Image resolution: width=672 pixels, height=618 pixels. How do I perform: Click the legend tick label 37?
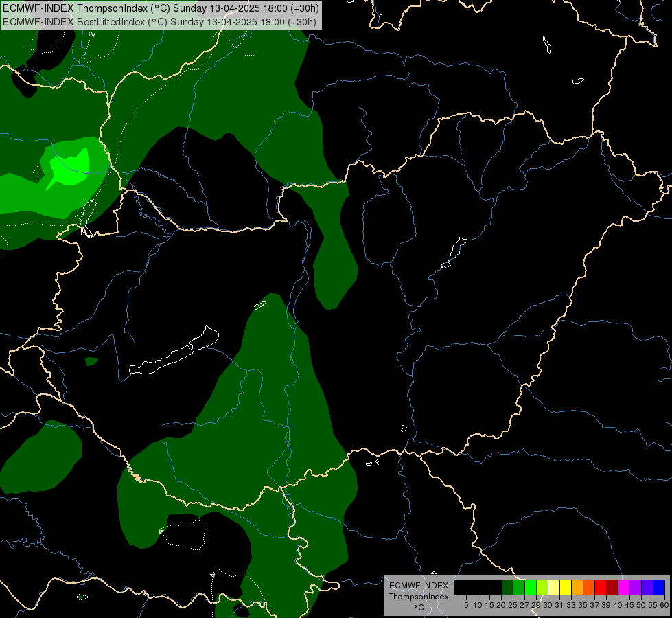click(x=594, y=605)
